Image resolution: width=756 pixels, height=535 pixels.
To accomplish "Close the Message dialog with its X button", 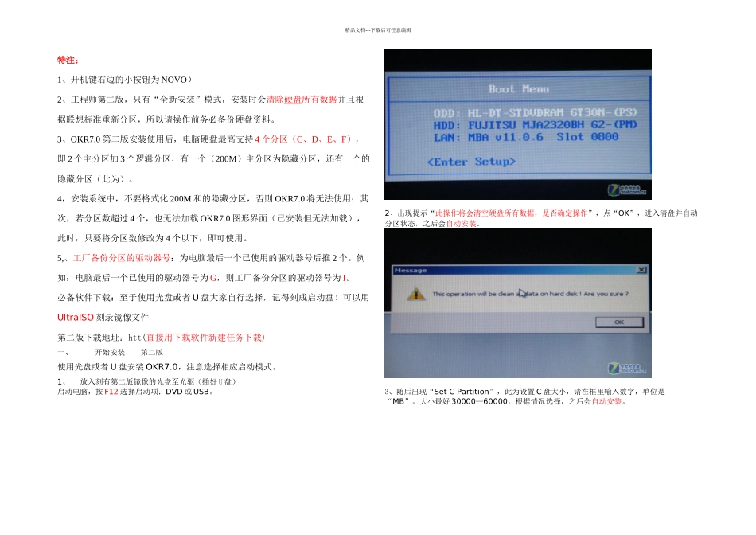I will point(641,270).
